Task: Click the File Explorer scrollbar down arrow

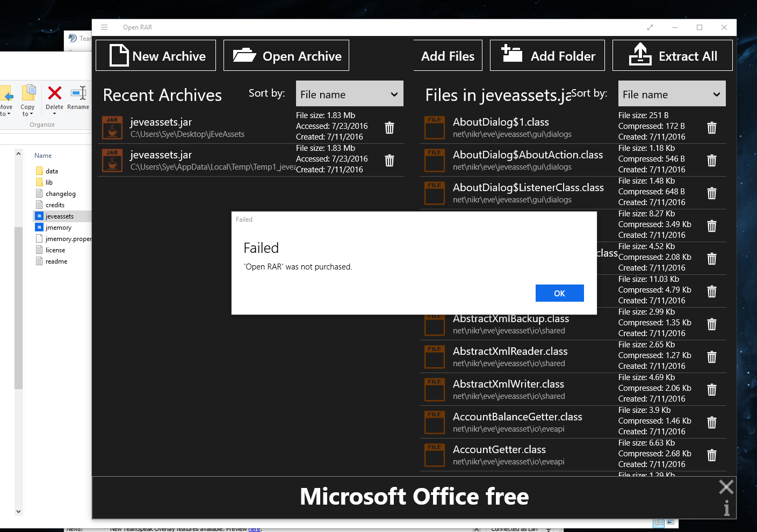Action: pyautogui.click(x=18, y=512)
